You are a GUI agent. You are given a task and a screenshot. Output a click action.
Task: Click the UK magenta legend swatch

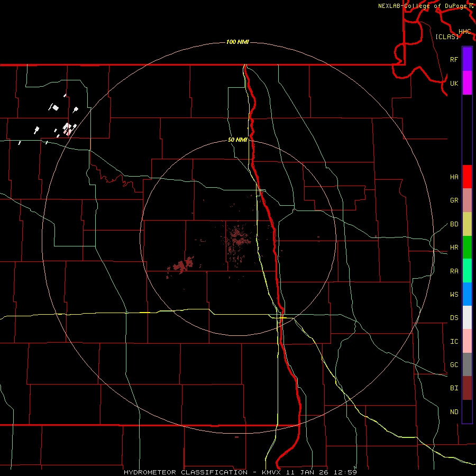[x=467, y=83]
